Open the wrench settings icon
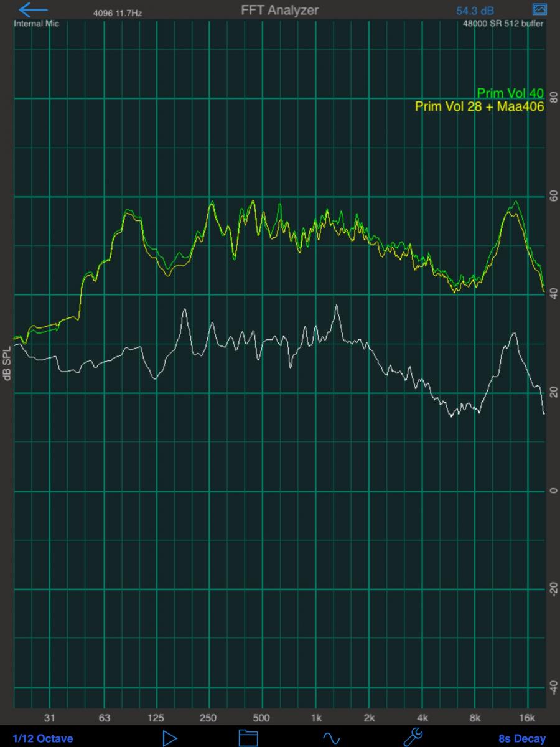This screenshot has width=560, height=747. click(413, 738)
